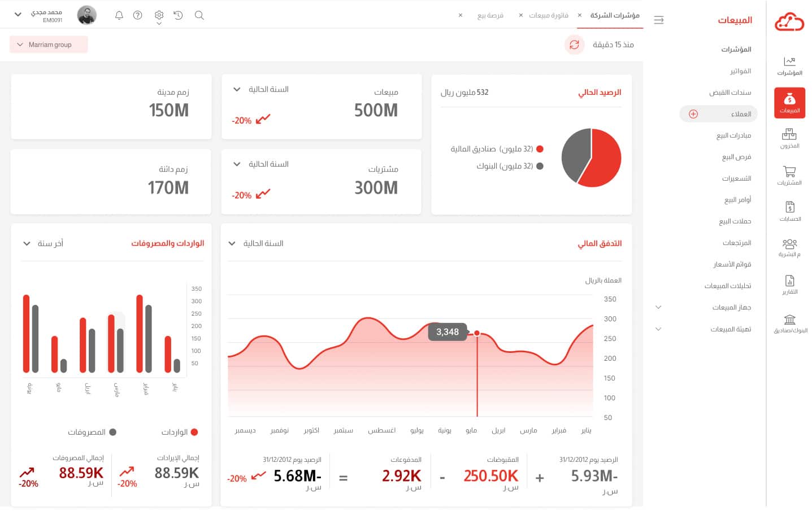Open the Inventory (المخزون) sidebar icon

[789, 138]
